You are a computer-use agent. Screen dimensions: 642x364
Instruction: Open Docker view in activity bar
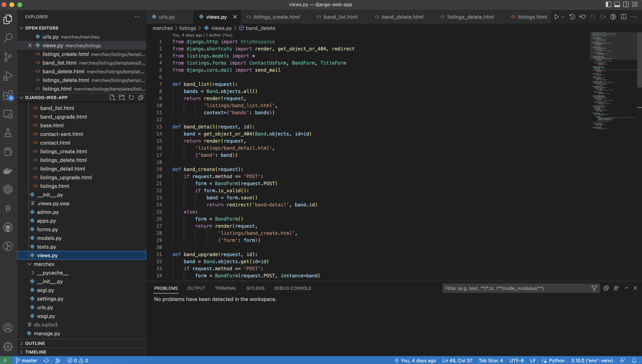(8, 171)
